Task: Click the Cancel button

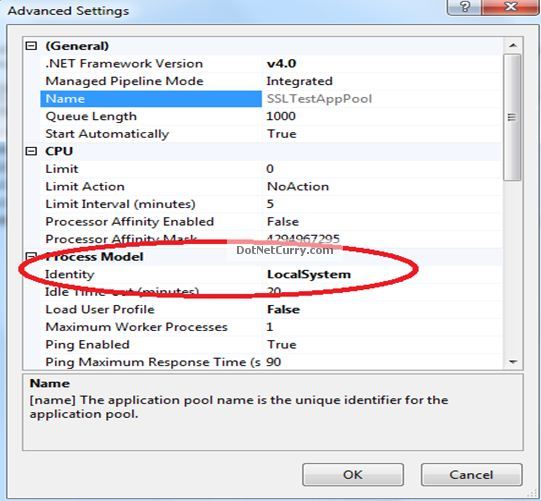Action: (471, 475)
